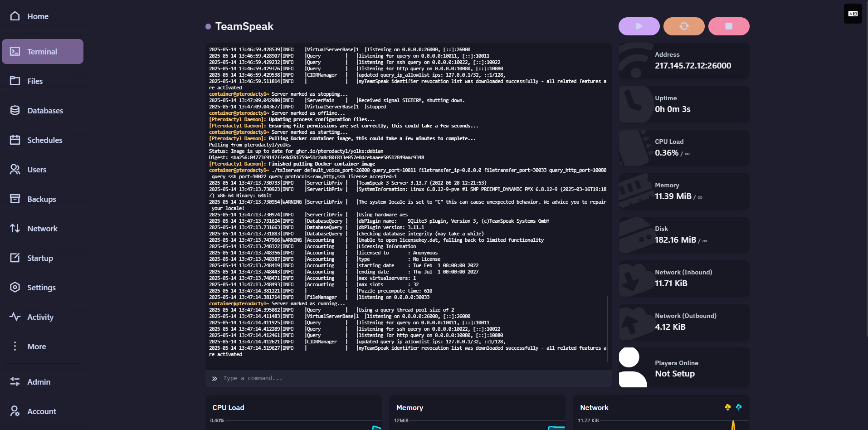Click the Activity pulse icon
Viewport: 868px width, 430px height.
(15, 317)
